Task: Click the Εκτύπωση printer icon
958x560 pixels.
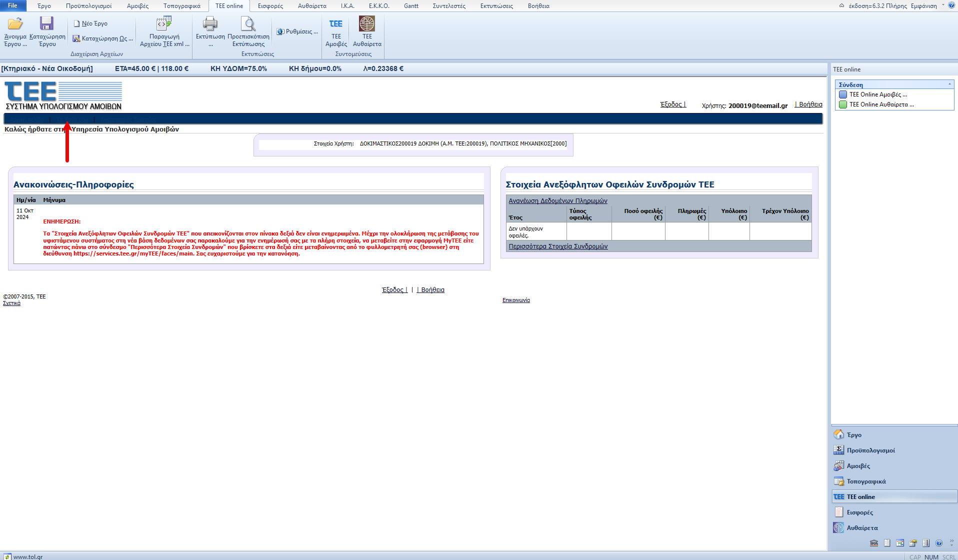Action: click(210, 24)
